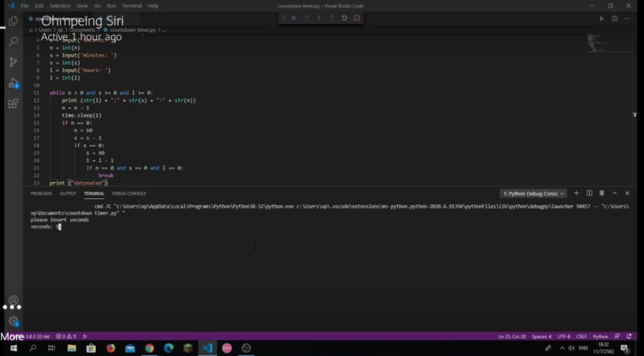This screenshot has width=644, height=356.
Task: Open the notifications bell in status bar
Action: click(x=629, y=336)
